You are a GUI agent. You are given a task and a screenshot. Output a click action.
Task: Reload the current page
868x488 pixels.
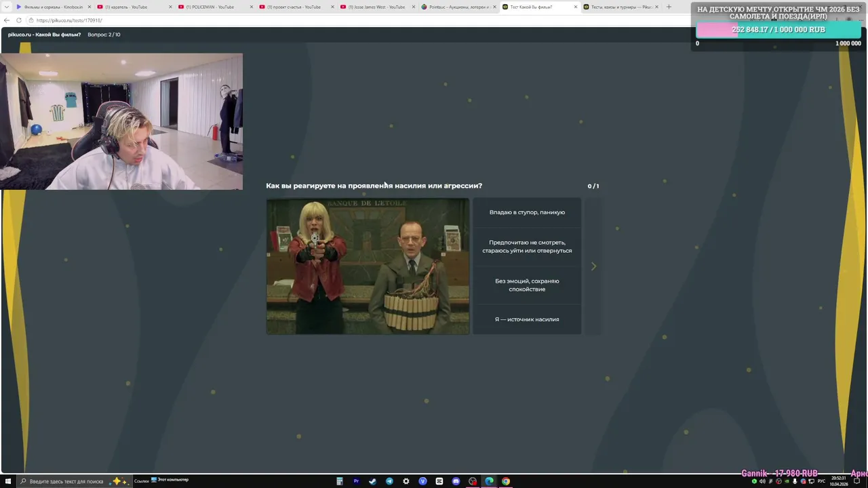pyautogui.click(x=19, y=20)
